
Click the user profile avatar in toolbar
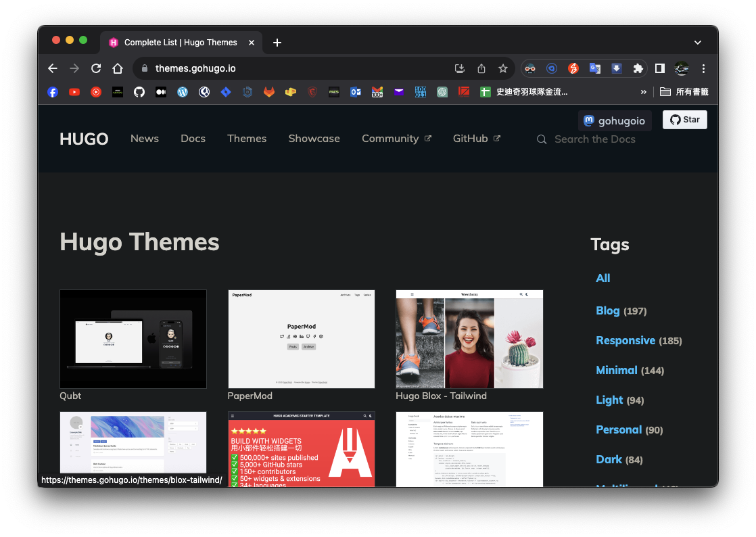[682, 68]
